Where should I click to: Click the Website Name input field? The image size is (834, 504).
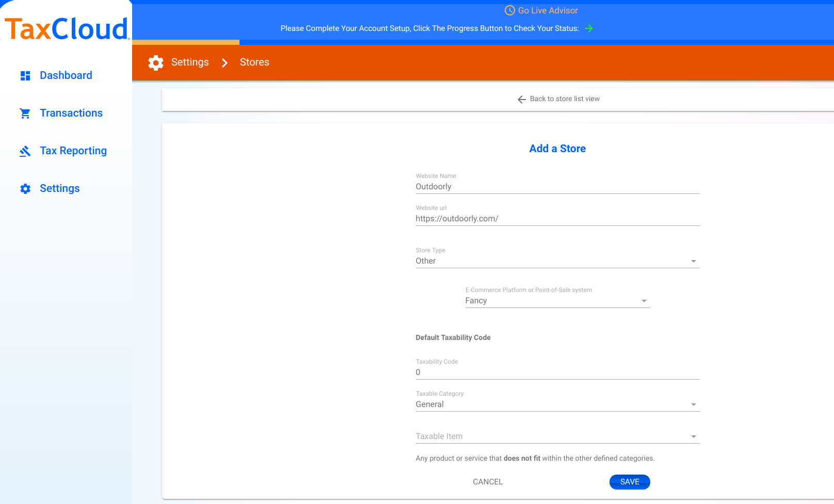557,187
